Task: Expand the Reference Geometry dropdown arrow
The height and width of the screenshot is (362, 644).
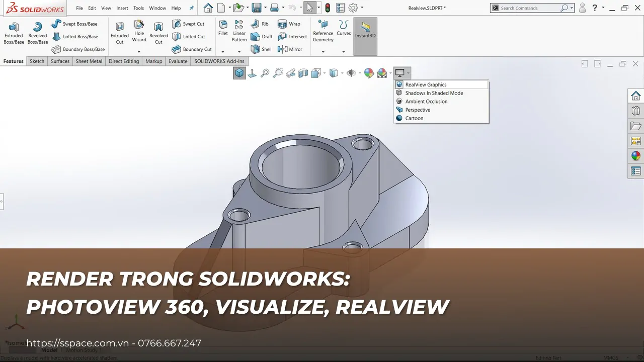Action: [x=323, y=51]
